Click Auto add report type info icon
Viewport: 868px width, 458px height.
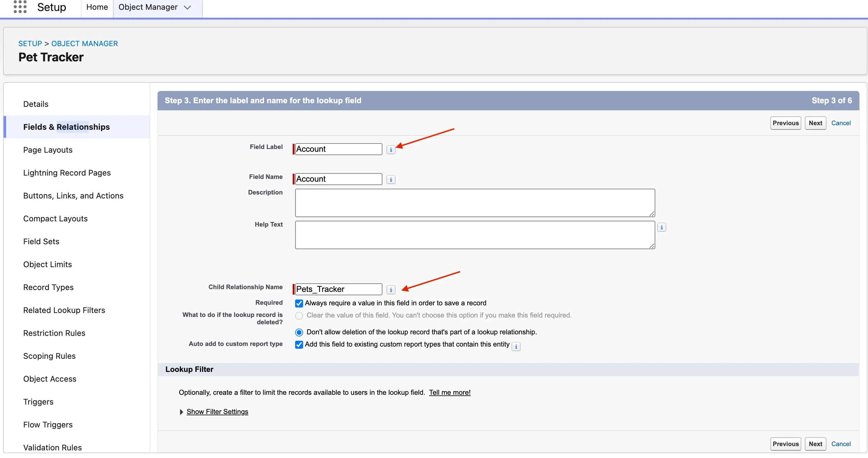515,346
